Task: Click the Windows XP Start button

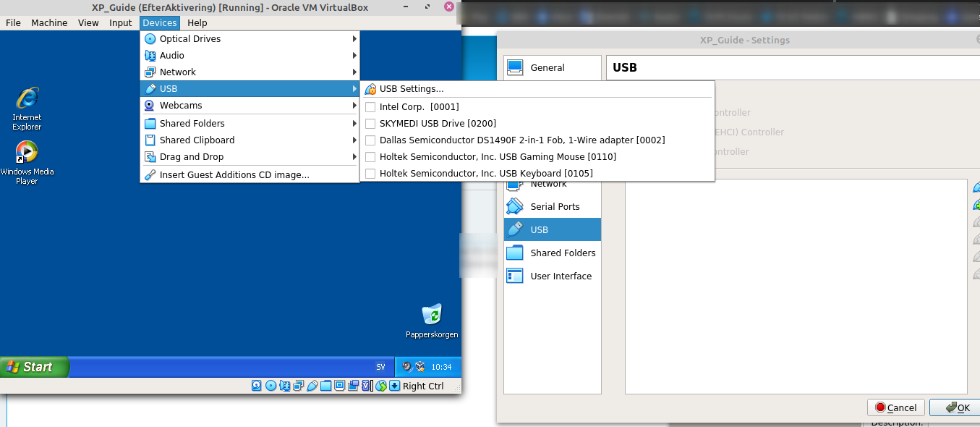Action: [35, 367]
